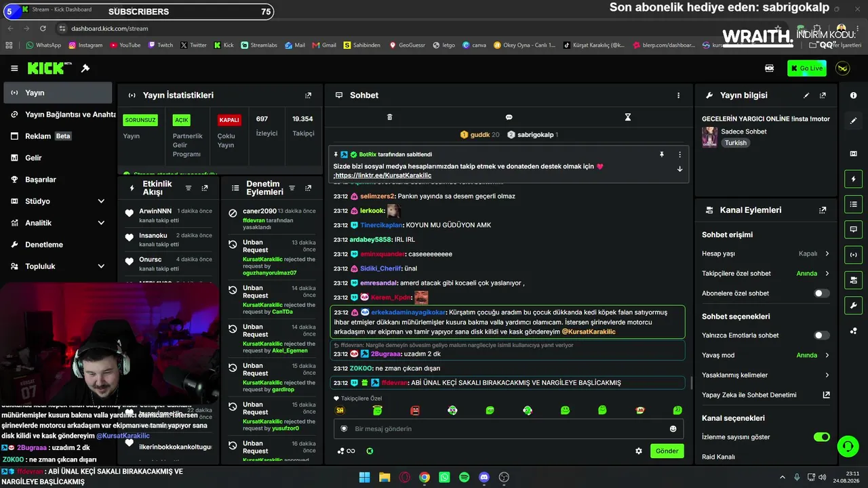Click the hammer icon beside the KICK logo
The height and width of the screenshot is (488, 868).
[85, 68]
